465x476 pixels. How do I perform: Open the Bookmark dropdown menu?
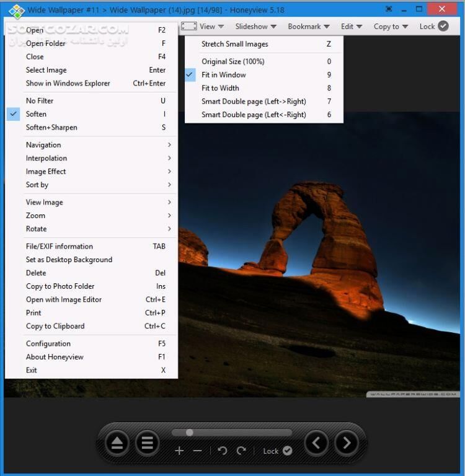coord(308,26)
